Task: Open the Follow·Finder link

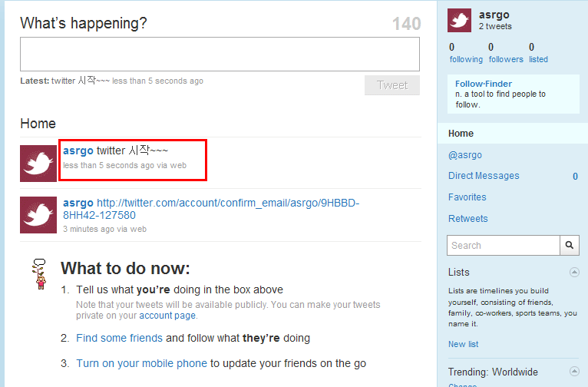Action: (484, 84)
